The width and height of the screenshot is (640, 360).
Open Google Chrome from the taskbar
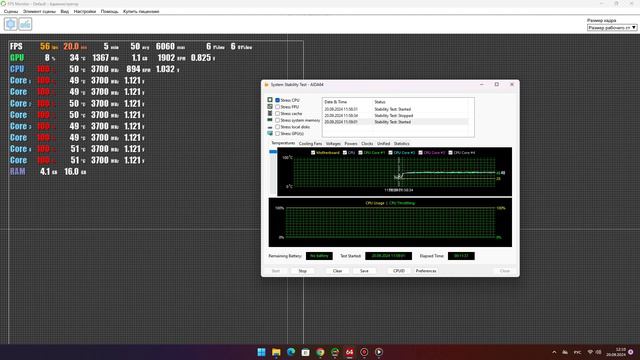(x=320, y=352)
